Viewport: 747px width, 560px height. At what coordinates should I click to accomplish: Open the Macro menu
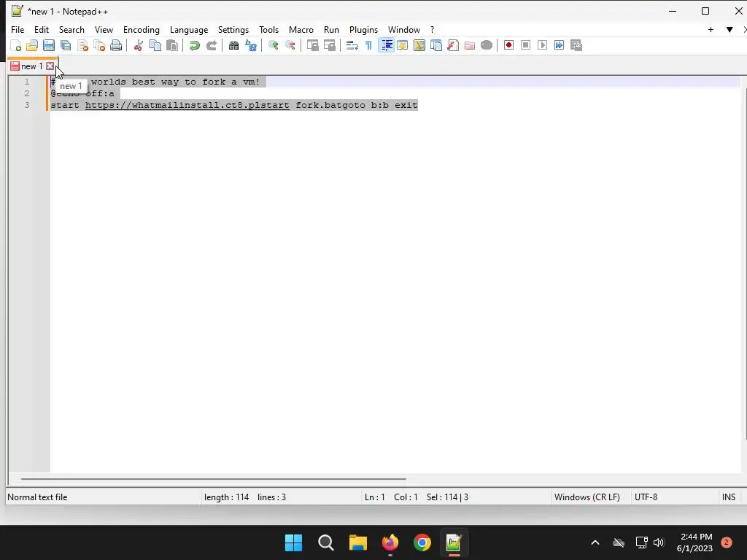click(301, 29)
